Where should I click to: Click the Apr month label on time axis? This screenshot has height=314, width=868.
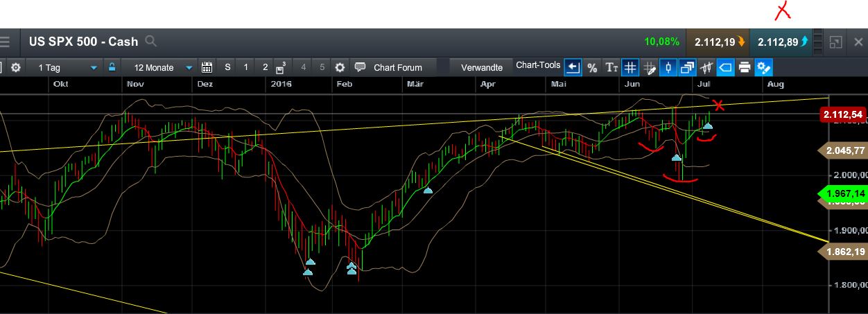pyautogui.click(x=488, y=84)
